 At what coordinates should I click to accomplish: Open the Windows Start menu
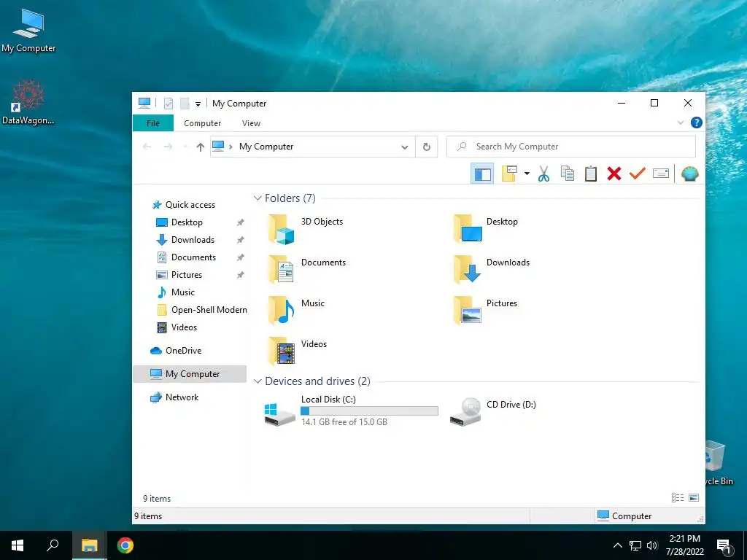tap(18, 545)
